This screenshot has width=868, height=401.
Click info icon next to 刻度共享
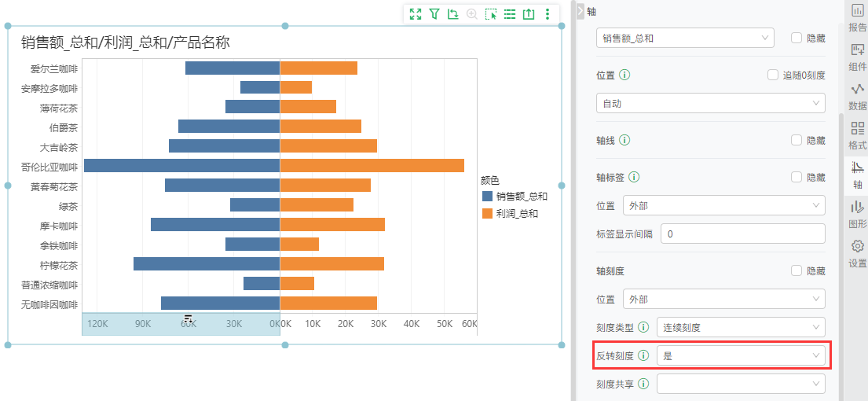(x=643, y=383)
